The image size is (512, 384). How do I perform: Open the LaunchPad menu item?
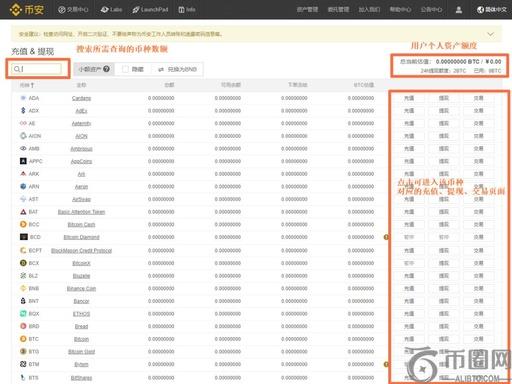[150, 10]
